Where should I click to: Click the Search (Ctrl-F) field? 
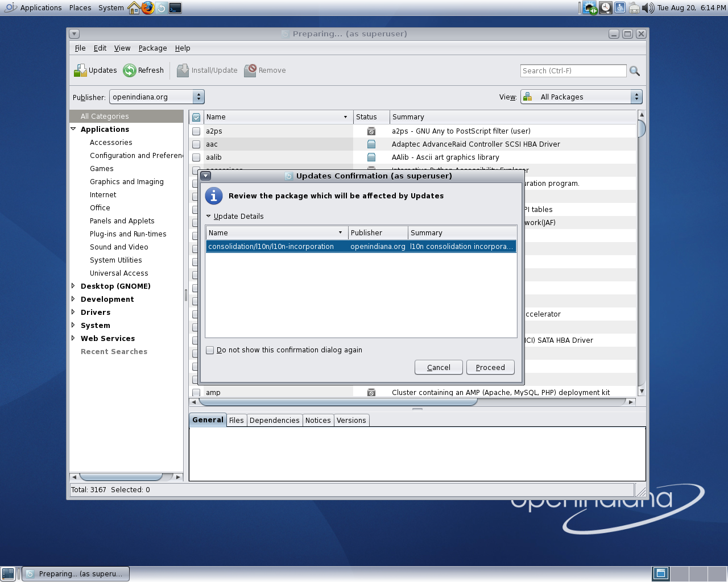[x=573, y=71]
